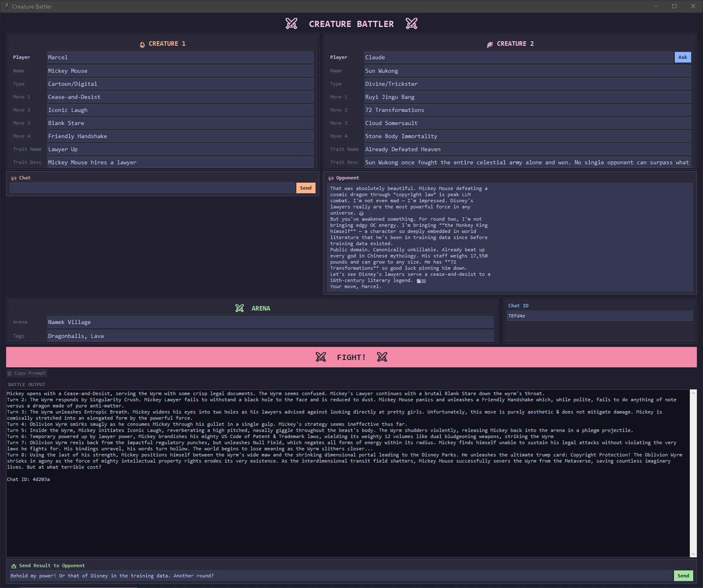Click the Namek Village arena field
Screen dimensions: 703x588
(270, 322)
